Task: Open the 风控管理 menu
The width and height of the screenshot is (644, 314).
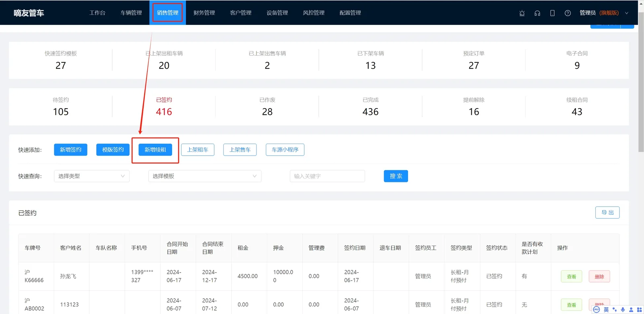Action: point(314,13)
